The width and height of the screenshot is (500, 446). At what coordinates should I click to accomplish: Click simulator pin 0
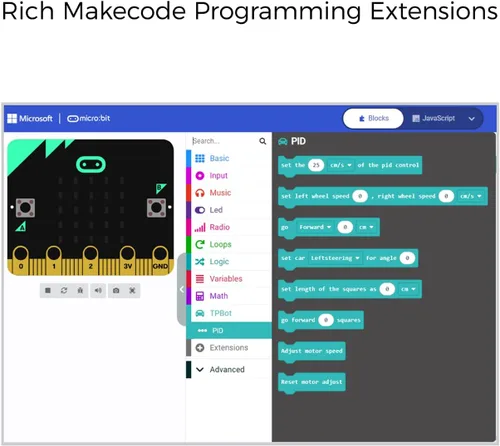21,260
